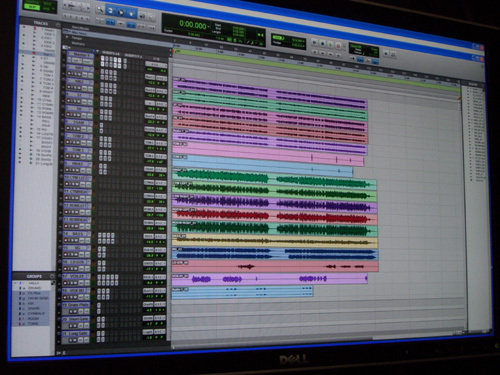Select the Scrubber speaker tool
Viewport: 500px width, 375px height.
(143, 15)
